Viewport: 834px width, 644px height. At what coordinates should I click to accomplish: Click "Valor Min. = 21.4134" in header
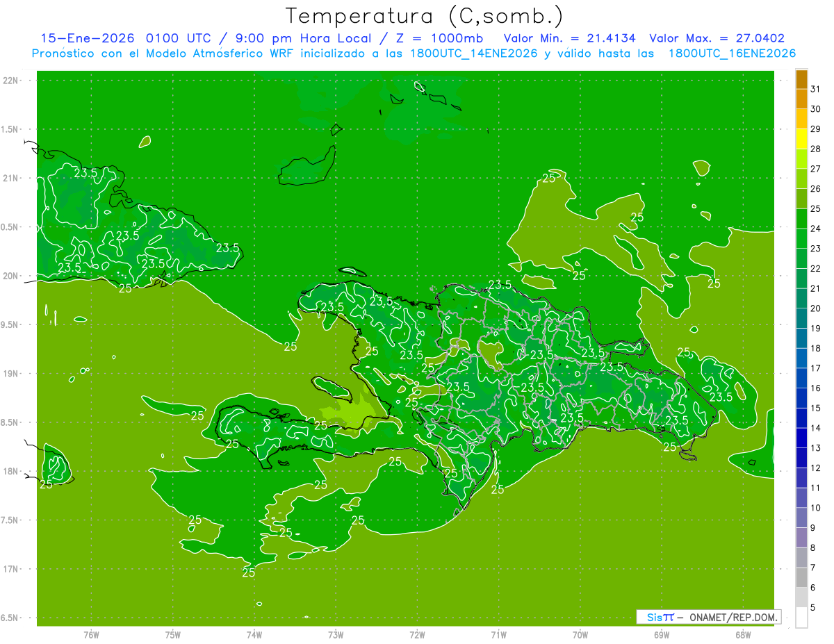click(x=569, y=38)
